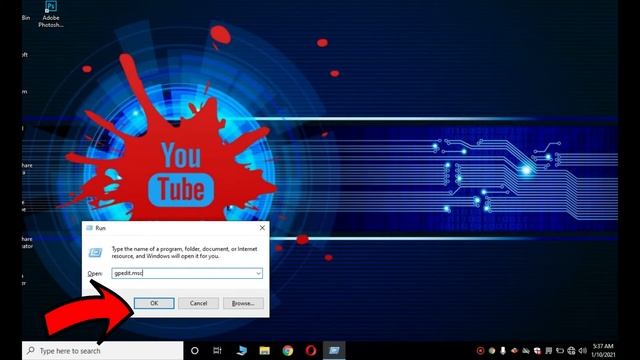The width and height of the screenshot is (640, 360).
Task: Click the battery status tray icon
Action: tap(560, 351)
